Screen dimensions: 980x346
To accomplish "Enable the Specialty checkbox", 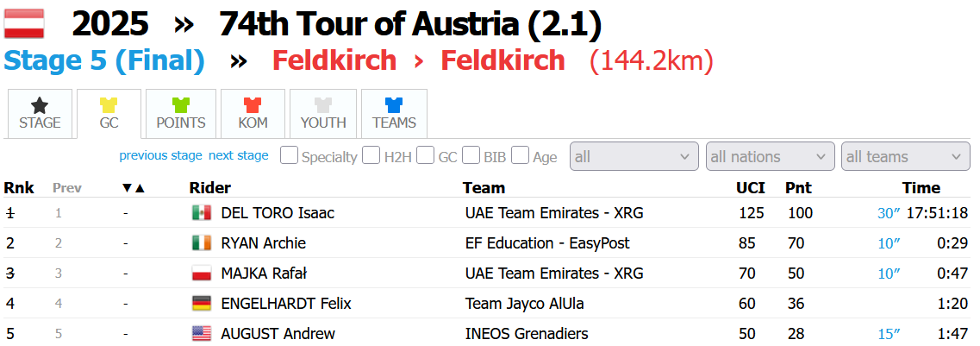I will (290, 156).
